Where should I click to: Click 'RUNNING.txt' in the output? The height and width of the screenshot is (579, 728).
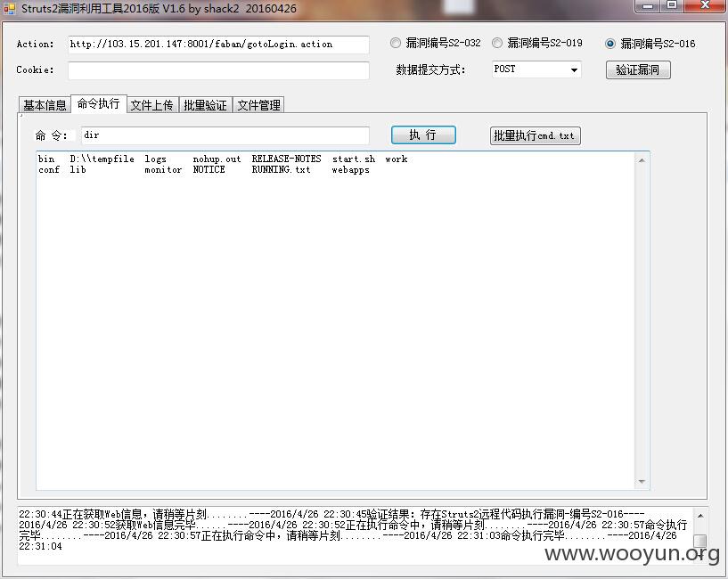click(x=281, y=170)
